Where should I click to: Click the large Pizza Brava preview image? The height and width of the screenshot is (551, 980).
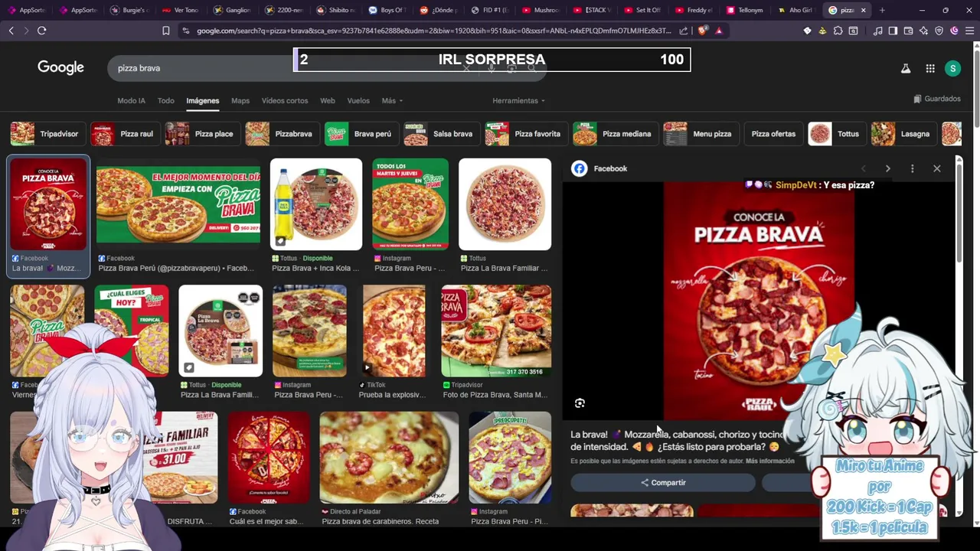[x=759, y=301]
